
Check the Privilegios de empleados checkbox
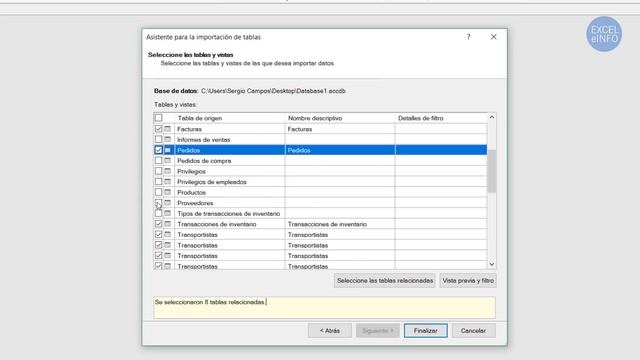[158, 182]
